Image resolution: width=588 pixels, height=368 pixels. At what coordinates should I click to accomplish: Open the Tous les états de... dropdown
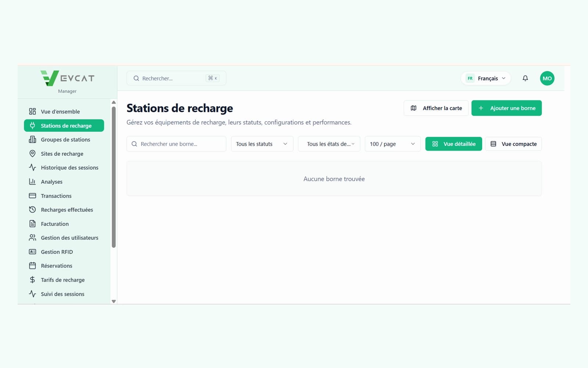click(x=329, y=144)
